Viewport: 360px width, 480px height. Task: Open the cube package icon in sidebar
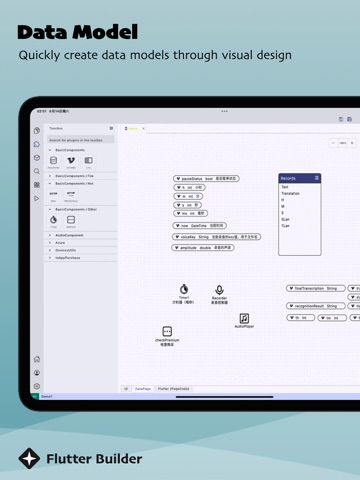pos(37,158)
